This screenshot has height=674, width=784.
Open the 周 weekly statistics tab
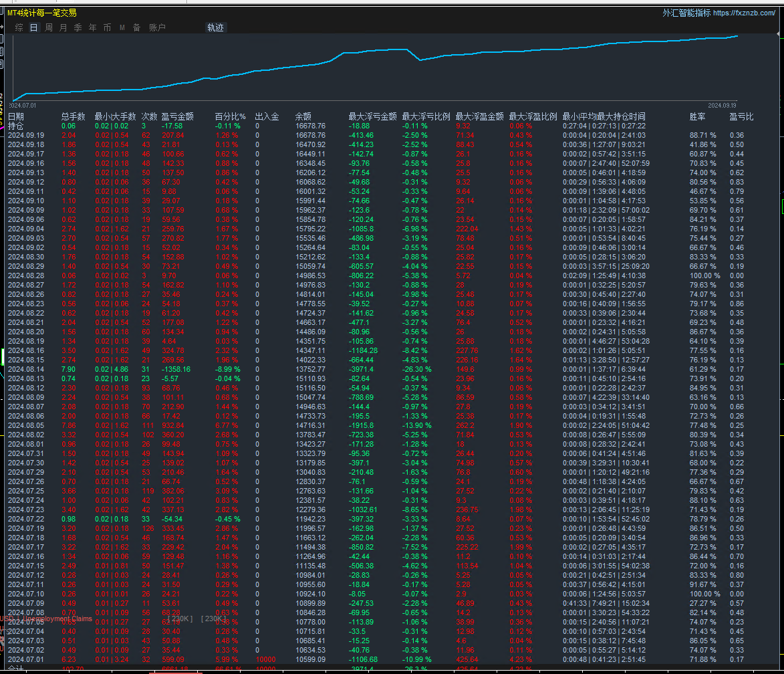pyautogui.click(x=48, y=27)
